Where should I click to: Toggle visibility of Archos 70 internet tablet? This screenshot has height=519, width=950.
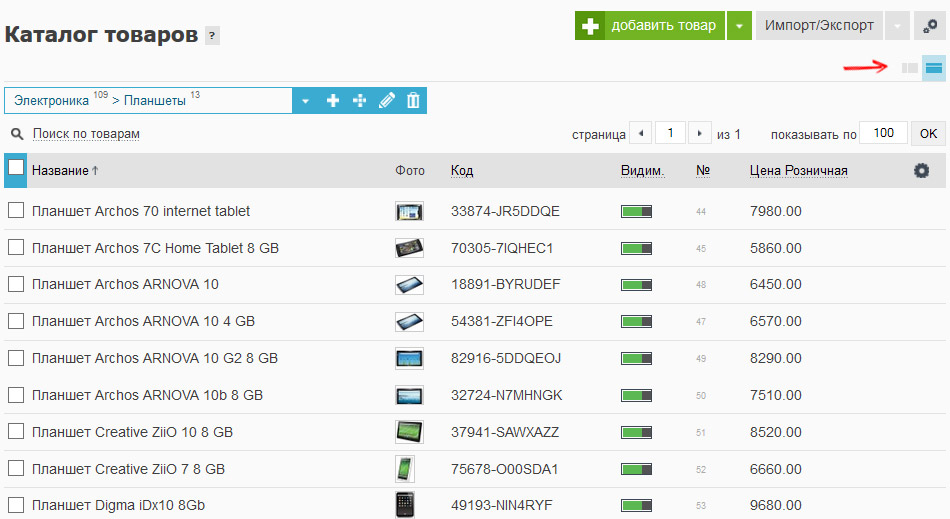coord(636,211)
